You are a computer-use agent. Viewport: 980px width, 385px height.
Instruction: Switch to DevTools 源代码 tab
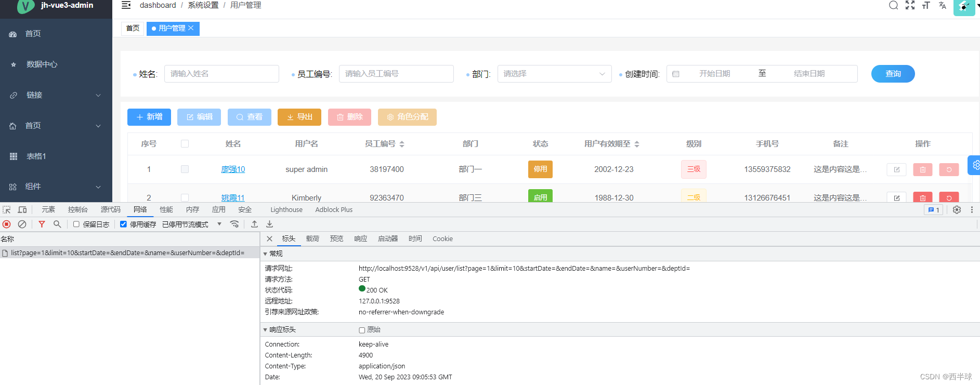pyautogui.click(x=110, y=210)
